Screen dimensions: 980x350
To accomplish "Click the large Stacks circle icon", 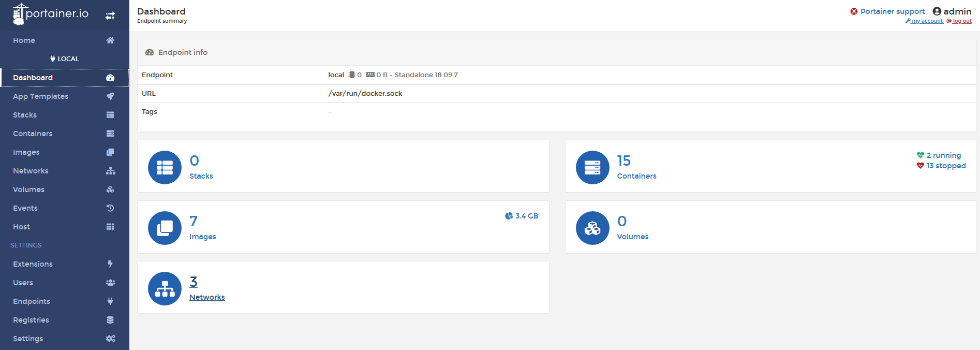I will point(165,167).
